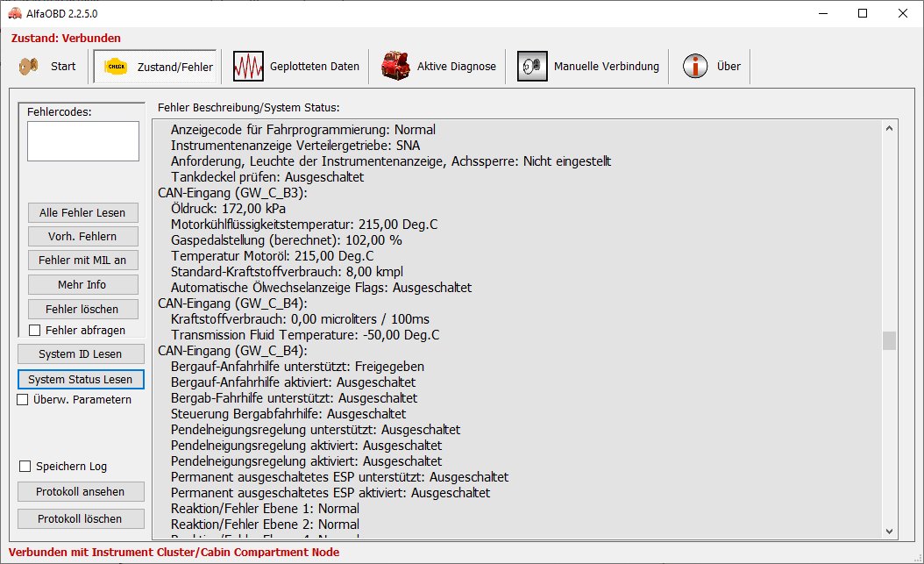Viewport: 924px width, 564px height.
Task: Enable the Fehler abfragen checkbox
Action: [x=35, y=331]
